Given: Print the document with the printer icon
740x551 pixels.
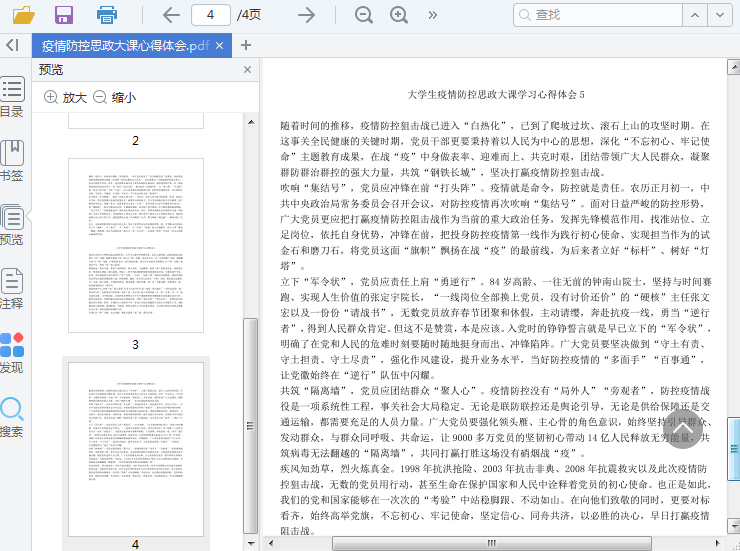Looking at the screenshot, I should point(107,15).
